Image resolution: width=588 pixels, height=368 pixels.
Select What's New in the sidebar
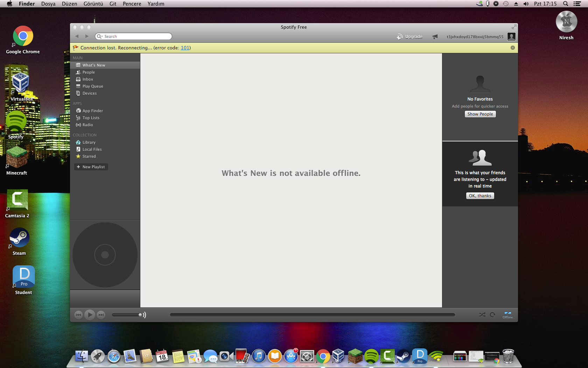(105, 65)
